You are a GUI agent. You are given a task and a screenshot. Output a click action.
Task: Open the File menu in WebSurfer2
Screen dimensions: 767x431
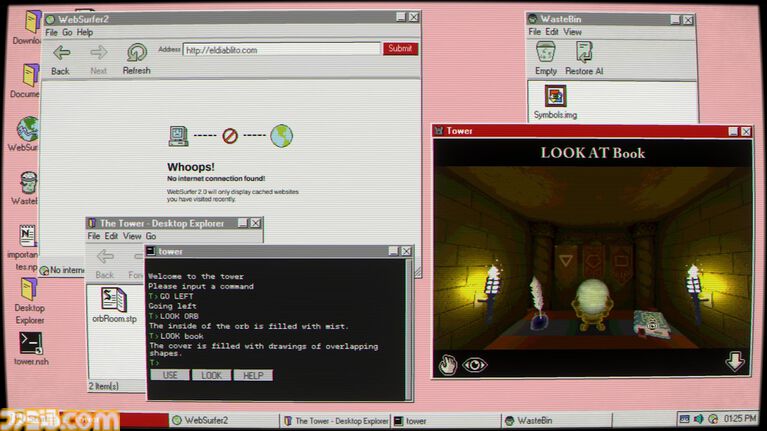click(51, 33)
